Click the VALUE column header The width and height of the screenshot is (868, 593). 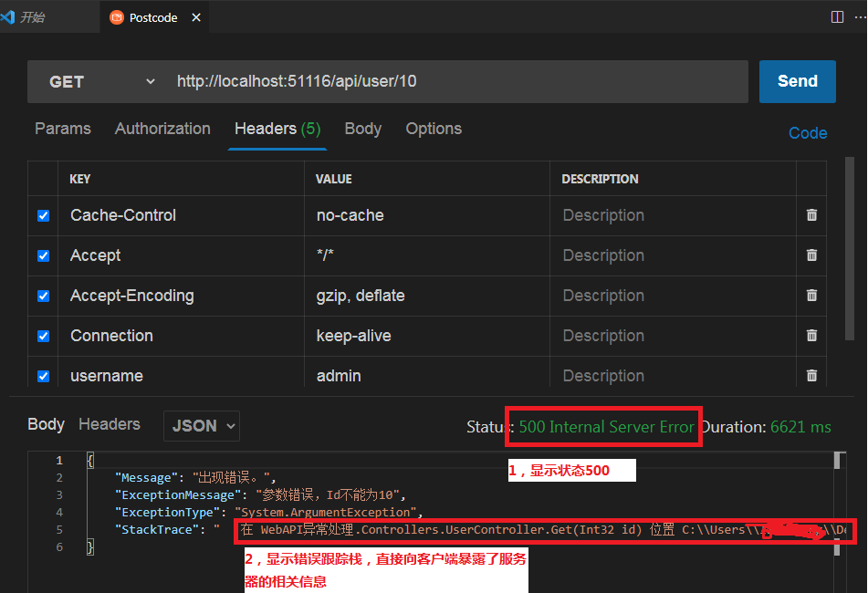click(x=333, y=179)
